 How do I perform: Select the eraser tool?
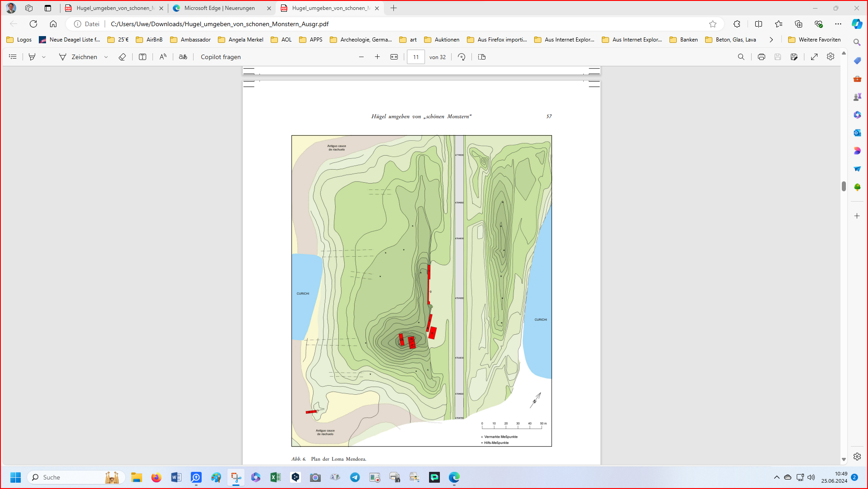[x=122, y=57]
